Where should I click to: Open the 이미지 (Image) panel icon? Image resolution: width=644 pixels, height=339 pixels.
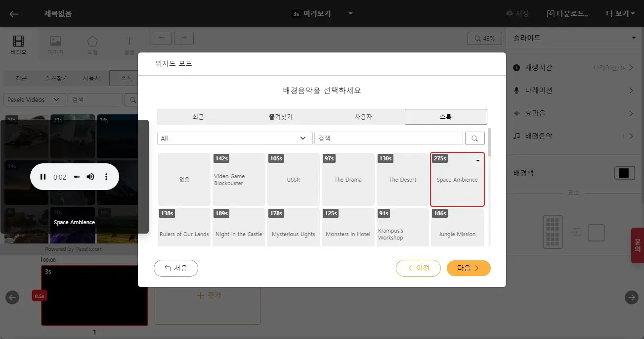point(54,45)
